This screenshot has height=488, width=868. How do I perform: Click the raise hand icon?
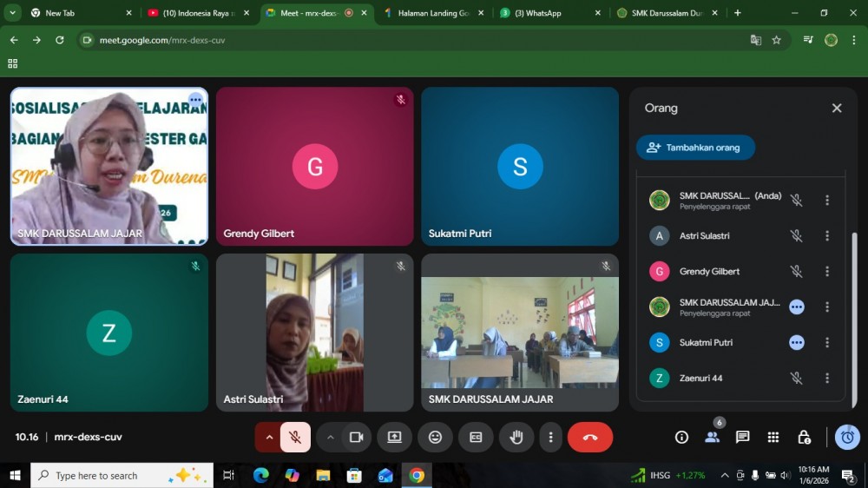[x=516, y=438]
